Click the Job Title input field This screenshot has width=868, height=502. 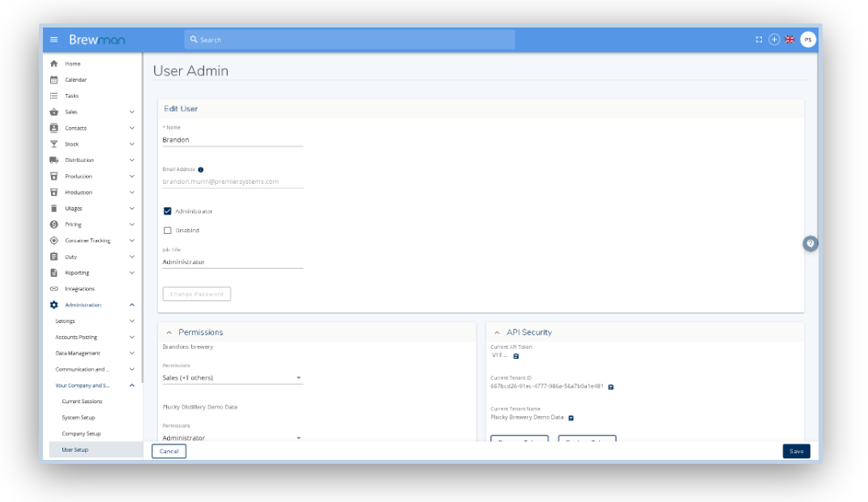click(232, 262)
